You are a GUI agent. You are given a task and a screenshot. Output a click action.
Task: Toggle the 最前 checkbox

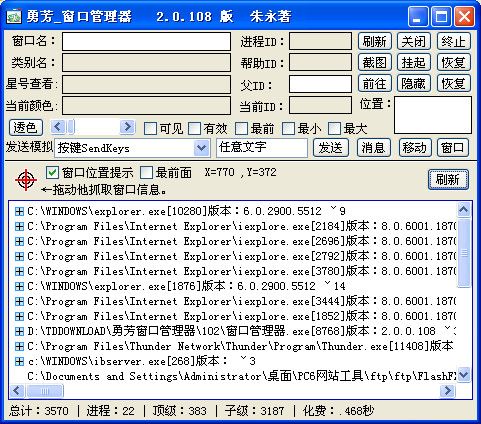tap(241, 128)
